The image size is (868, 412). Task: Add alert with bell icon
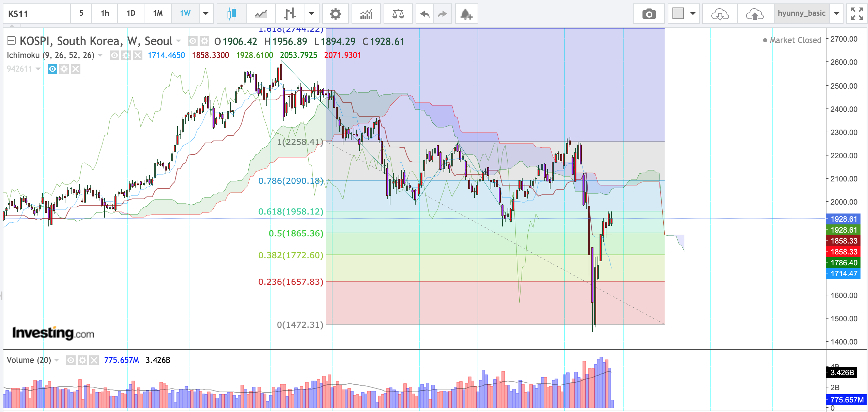click(x=466, y=14)
